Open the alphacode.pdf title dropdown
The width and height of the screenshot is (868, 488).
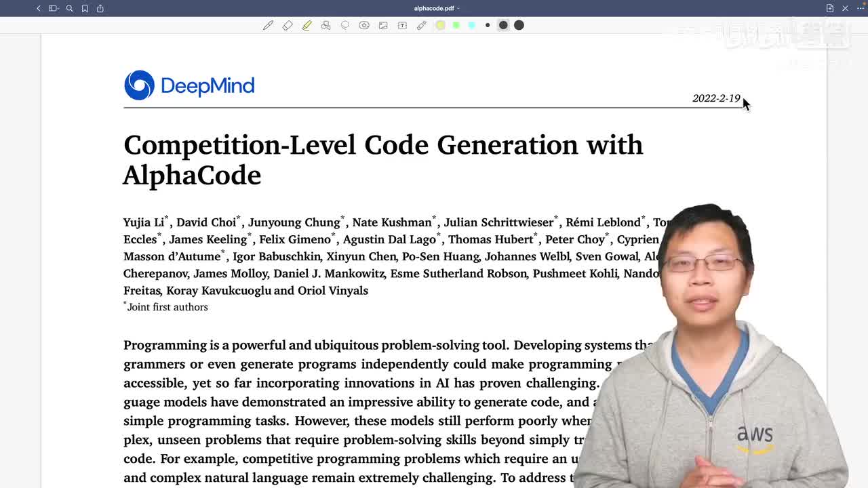[437, 8]
